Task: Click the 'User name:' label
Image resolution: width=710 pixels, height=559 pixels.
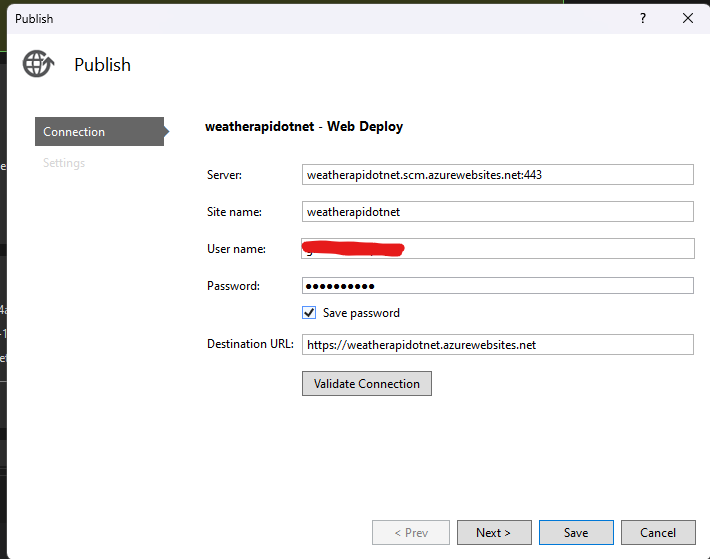Action: click(x=236, y=249)
